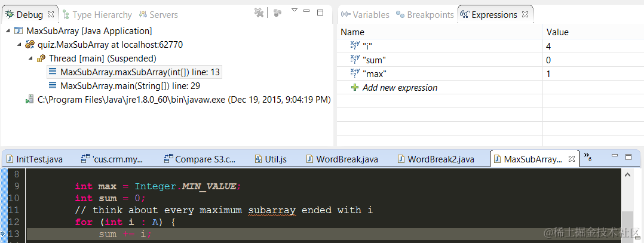This screenshot has height=243, width=644.
Task: Click Add new expression
Action: click(x=400, y=87)
